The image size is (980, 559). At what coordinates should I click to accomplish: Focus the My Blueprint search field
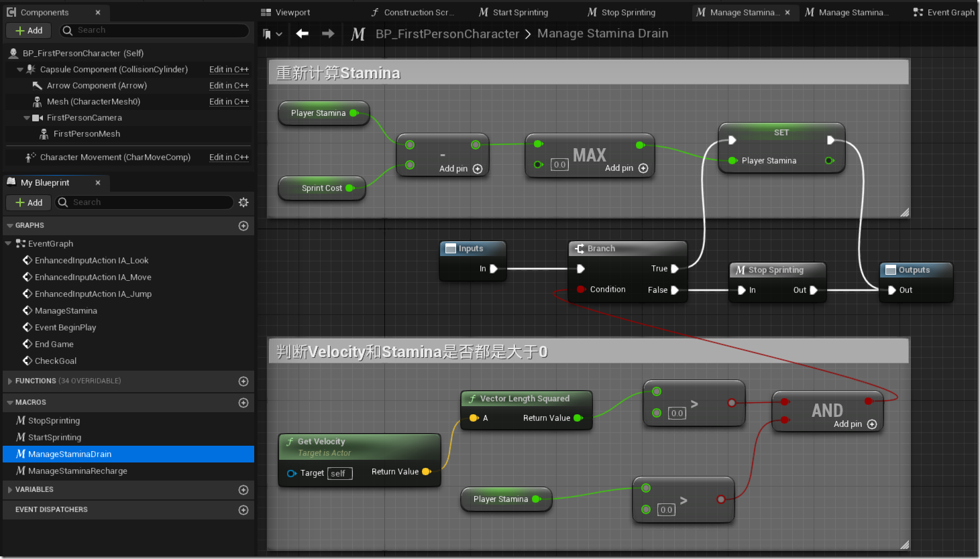pyautogui.click(x=144, y=202)
